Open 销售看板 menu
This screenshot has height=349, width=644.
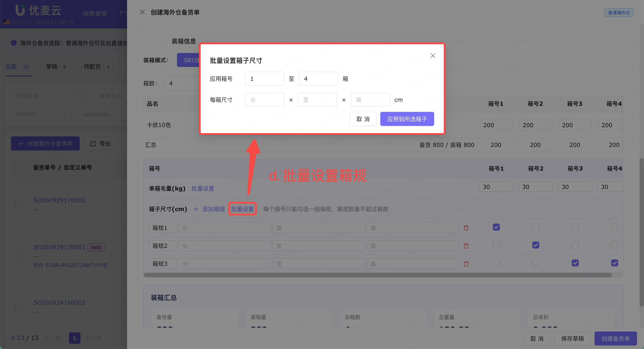[x=95, y=14]
